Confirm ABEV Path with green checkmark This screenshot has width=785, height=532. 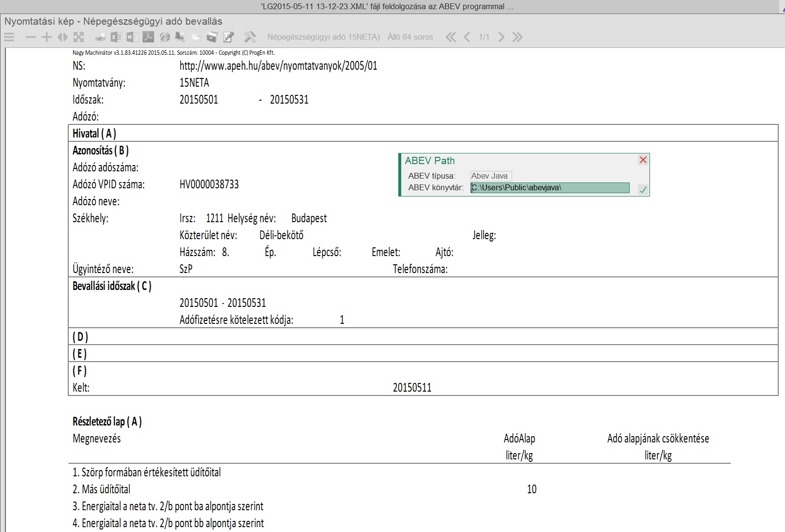pyautogui.click(x=643, y=190)
